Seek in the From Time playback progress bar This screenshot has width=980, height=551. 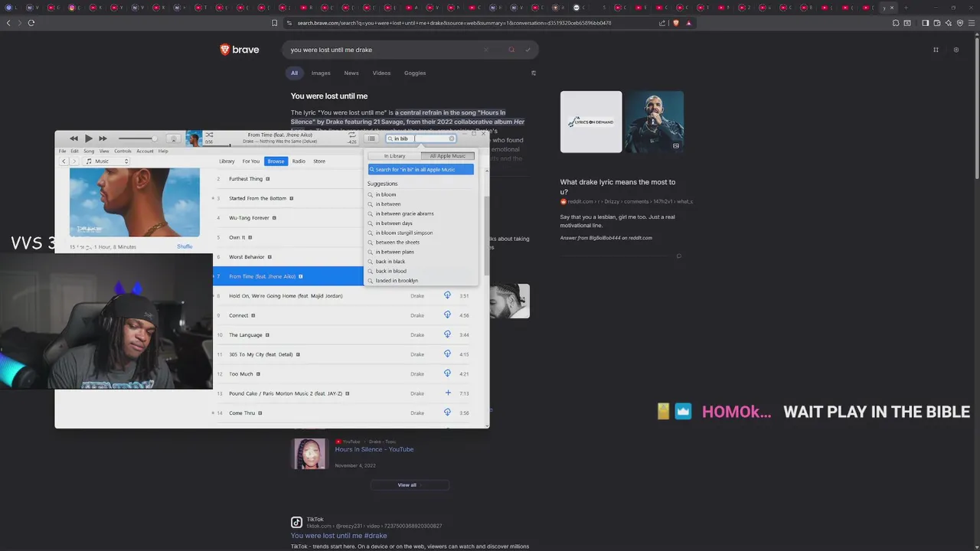click(280, 145)
